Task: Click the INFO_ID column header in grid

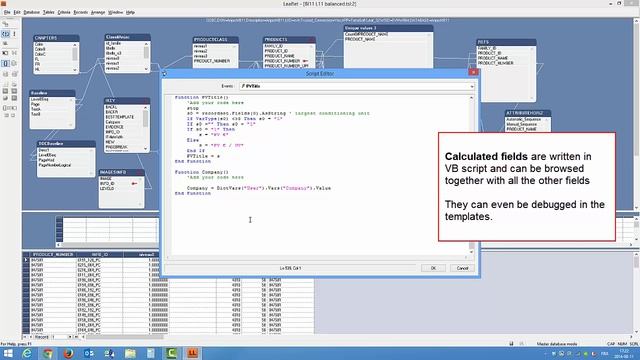Action: tap(100, 254)
